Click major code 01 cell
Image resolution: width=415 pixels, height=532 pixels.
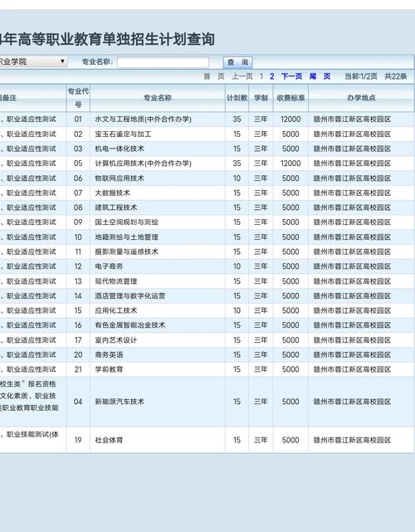[78, 120]
